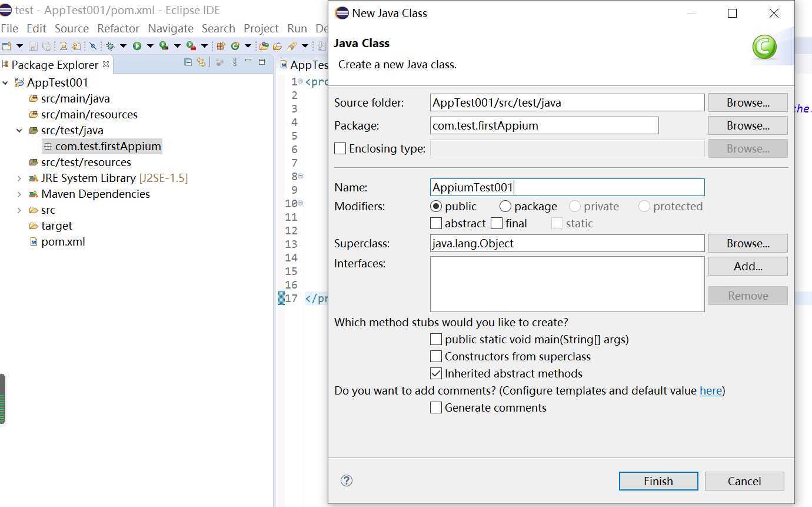The image size is (812, 507).
Task: Click the Open Type toolbar icon
Action: coord(264,46)
